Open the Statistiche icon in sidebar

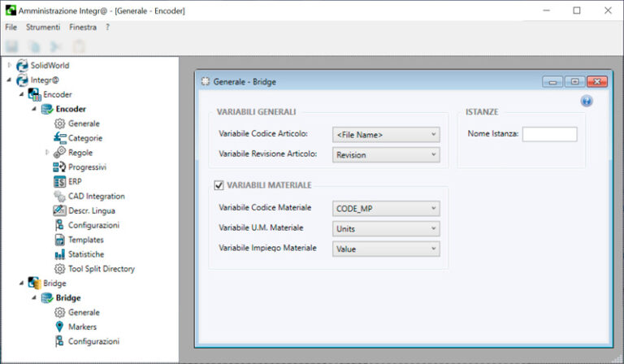(59, 254)
